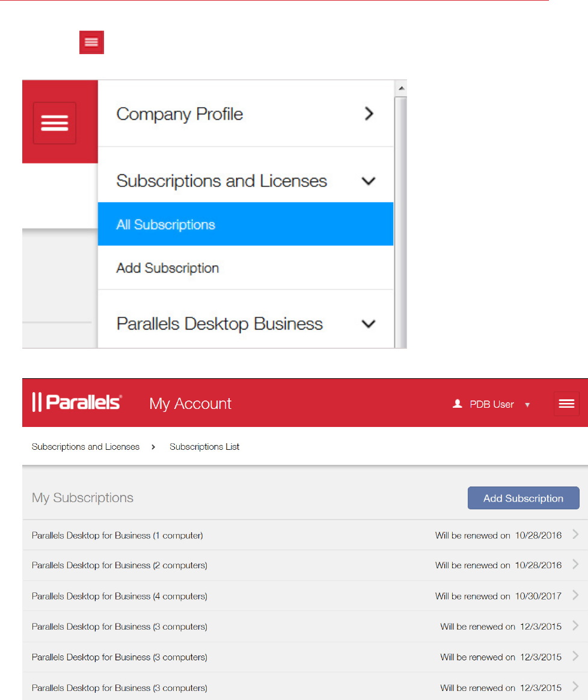Click the Subscriptions List breadcrumb

click(204, 447)
